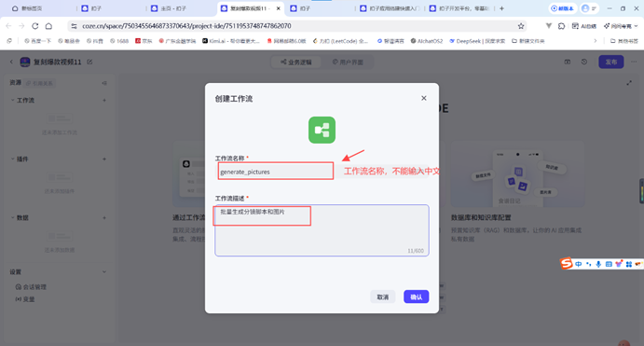Open the 通过工作流 card thumbnail

click(x=189, y=173)
